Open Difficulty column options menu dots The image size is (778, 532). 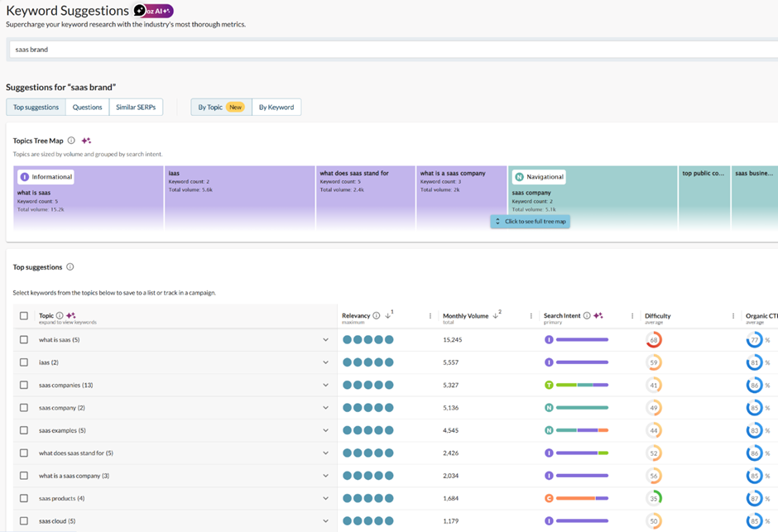click(x=733, y=316)
